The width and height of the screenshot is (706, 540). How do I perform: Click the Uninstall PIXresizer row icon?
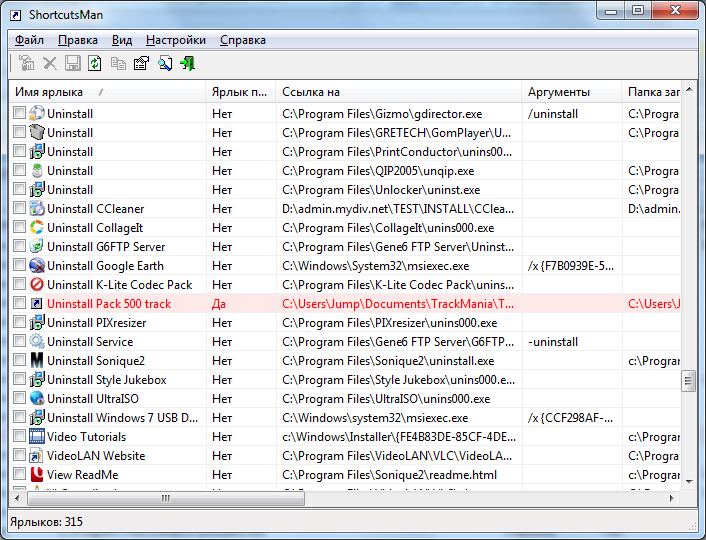point(37,322)
